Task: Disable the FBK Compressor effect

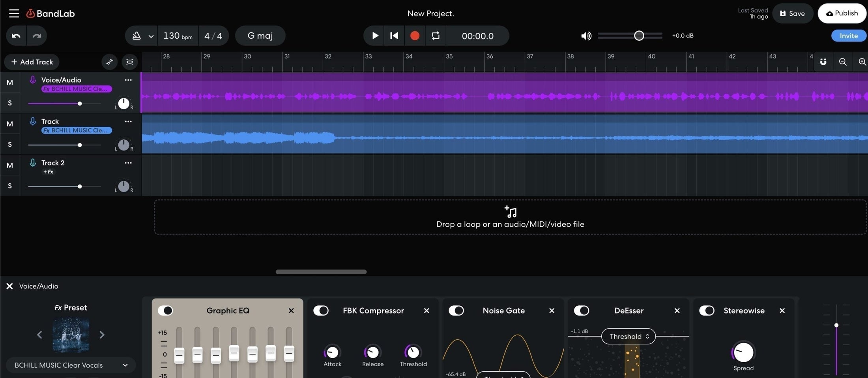Action: pyautogui.click(x=321, y=310)
